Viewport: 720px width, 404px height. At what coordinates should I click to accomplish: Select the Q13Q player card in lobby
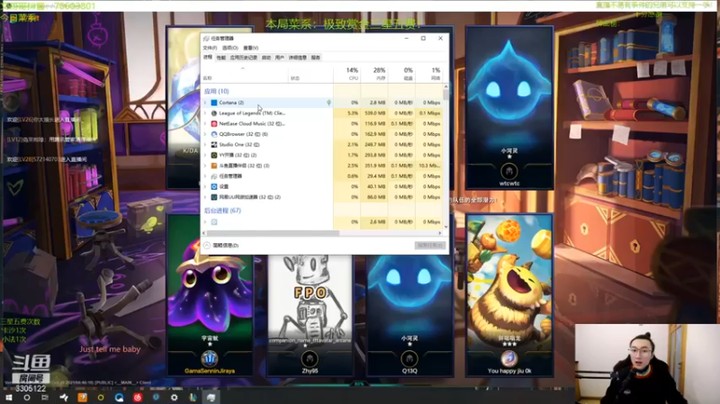(409, 316)
